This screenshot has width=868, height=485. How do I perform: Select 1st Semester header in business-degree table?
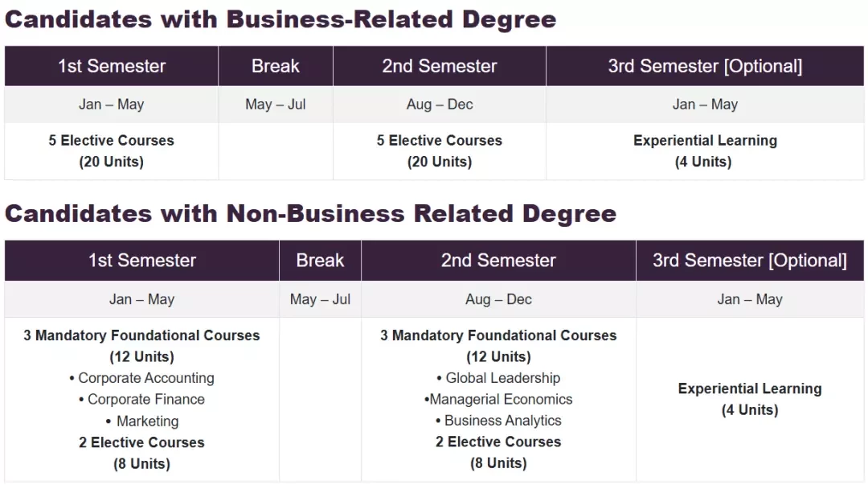point(111,66)
